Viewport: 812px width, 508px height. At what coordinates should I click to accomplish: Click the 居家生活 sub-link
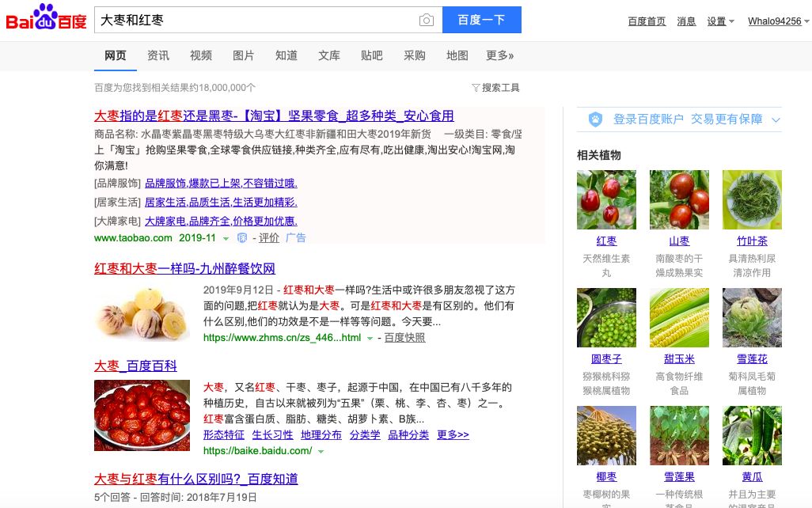[221, 202]
